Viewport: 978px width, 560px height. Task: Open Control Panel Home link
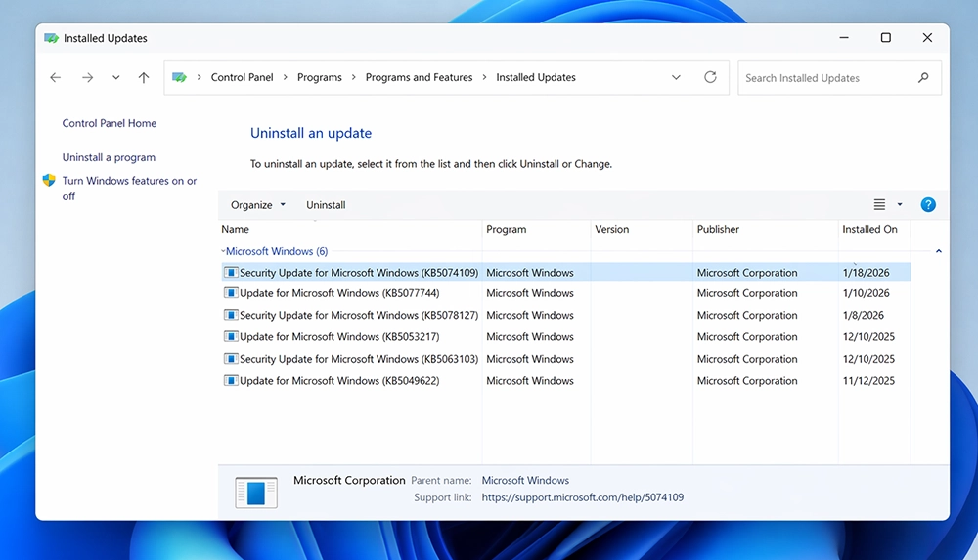[x=110, y=123]
